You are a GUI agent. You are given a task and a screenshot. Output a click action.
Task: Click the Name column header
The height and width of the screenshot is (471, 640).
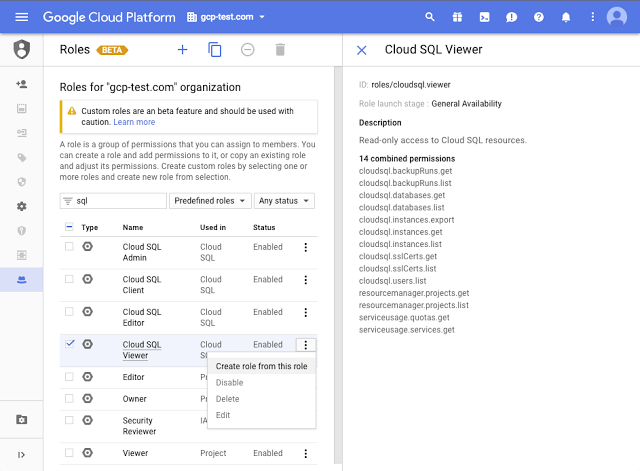pos(133,227)
